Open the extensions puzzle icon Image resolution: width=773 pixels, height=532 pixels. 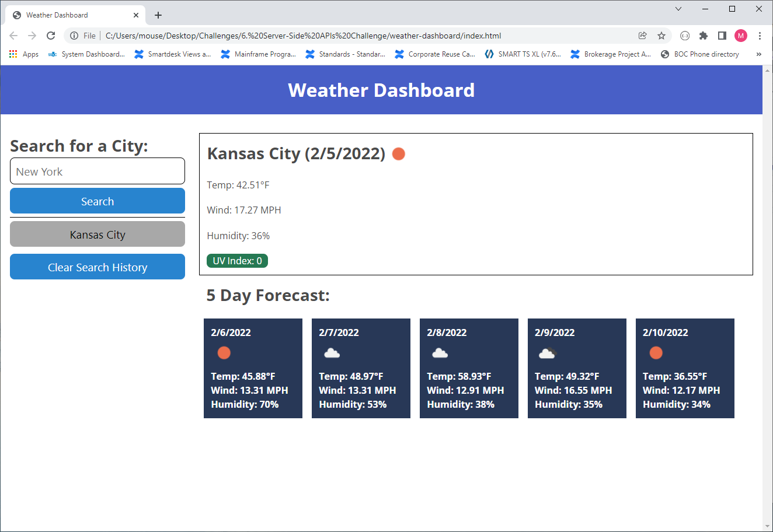coord(704,36)
